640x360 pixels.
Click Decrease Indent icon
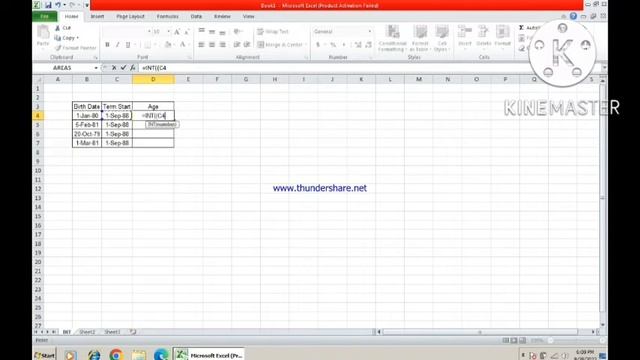click(237, 44)
